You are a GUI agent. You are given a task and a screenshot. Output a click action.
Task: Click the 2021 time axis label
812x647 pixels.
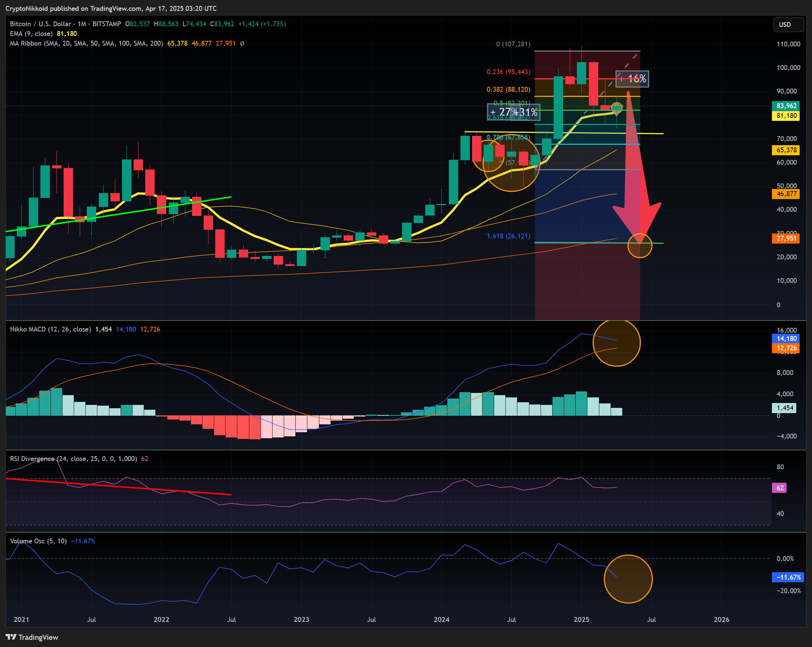tap(21, 620)
